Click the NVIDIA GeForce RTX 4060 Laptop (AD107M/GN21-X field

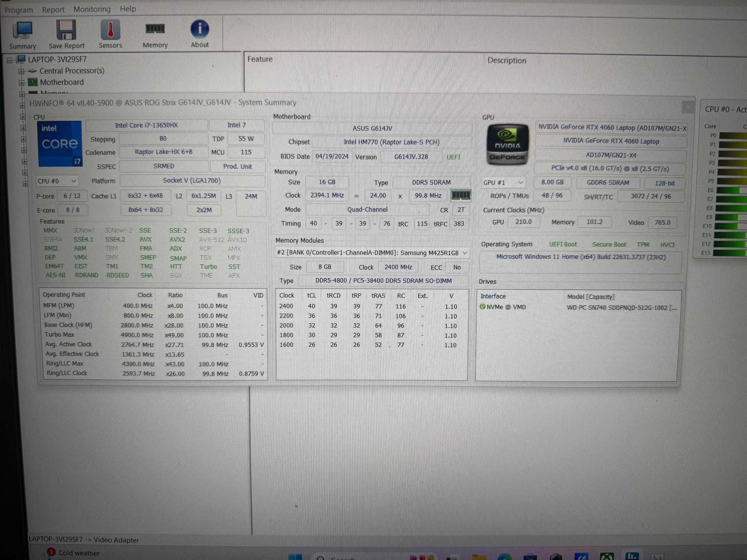(x=612, y=128)
